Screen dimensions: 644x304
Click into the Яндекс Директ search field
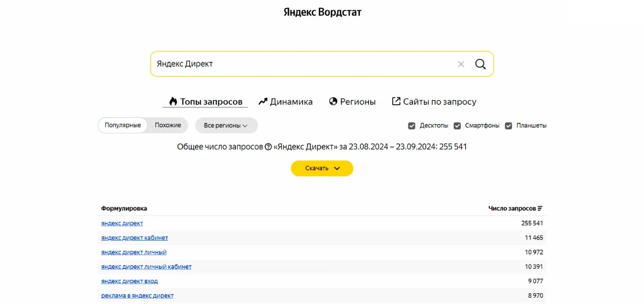pos(303,64)
